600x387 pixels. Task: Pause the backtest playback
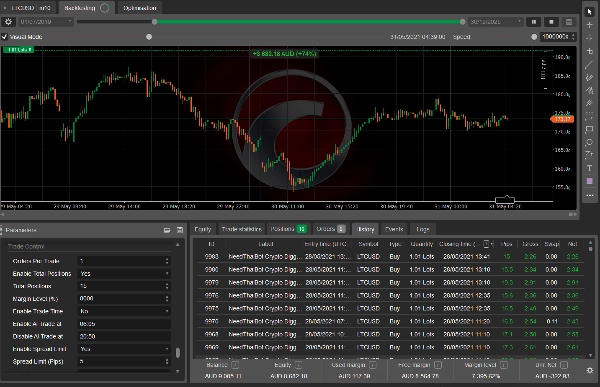point(533,22)
